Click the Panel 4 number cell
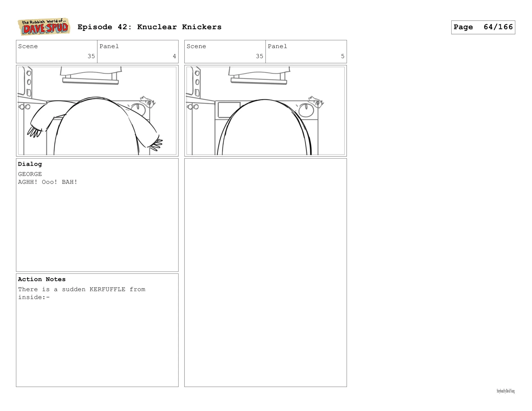 pos(138,52)
